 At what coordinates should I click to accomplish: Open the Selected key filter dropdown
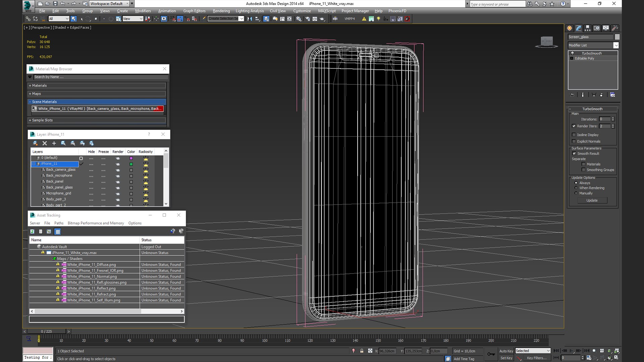click(x=533, y=351)
